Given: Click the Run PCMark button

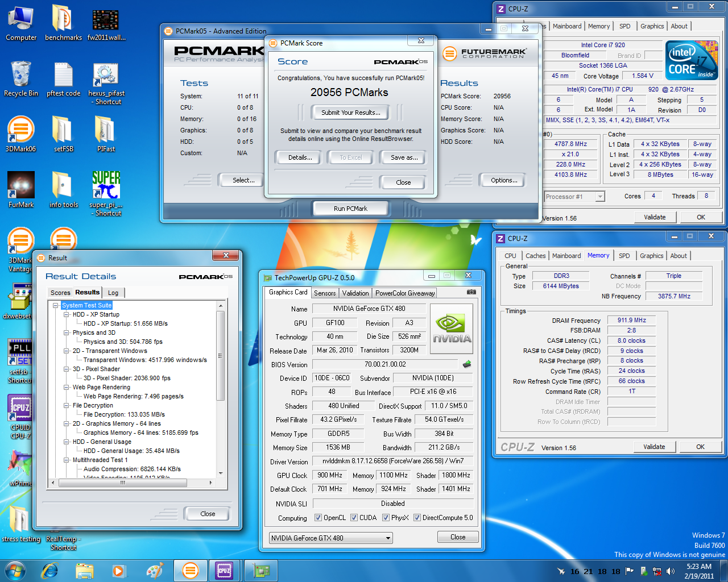Looking at the screenshot, I should [x=350, y=209].
